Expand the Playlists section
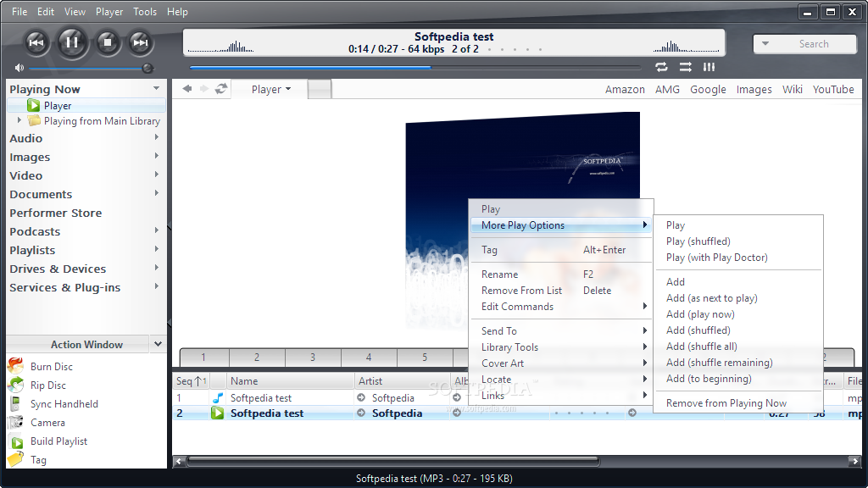This screenshot has width=868, height=488. coord(157,249)
